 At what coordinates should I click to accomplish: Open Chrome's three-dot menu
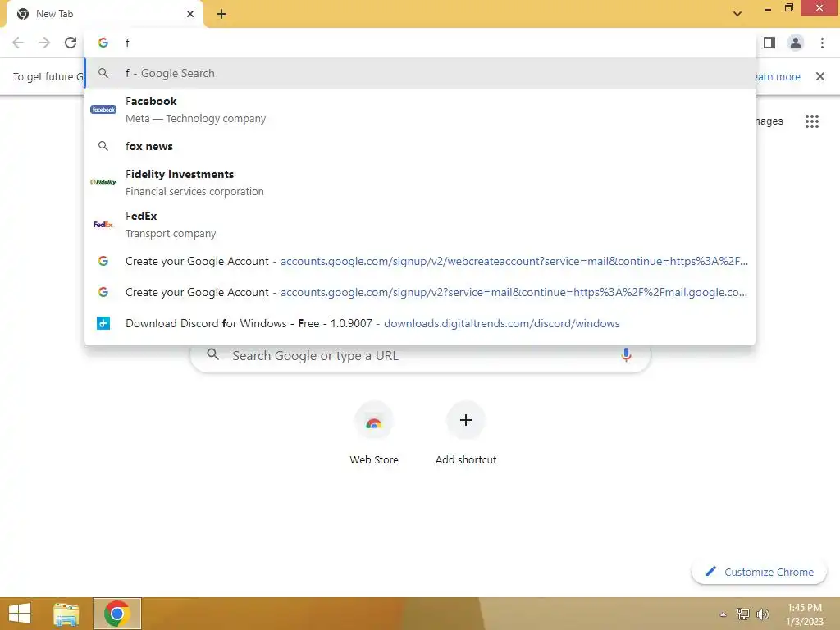pyautogui.click(x=822, y=43)
